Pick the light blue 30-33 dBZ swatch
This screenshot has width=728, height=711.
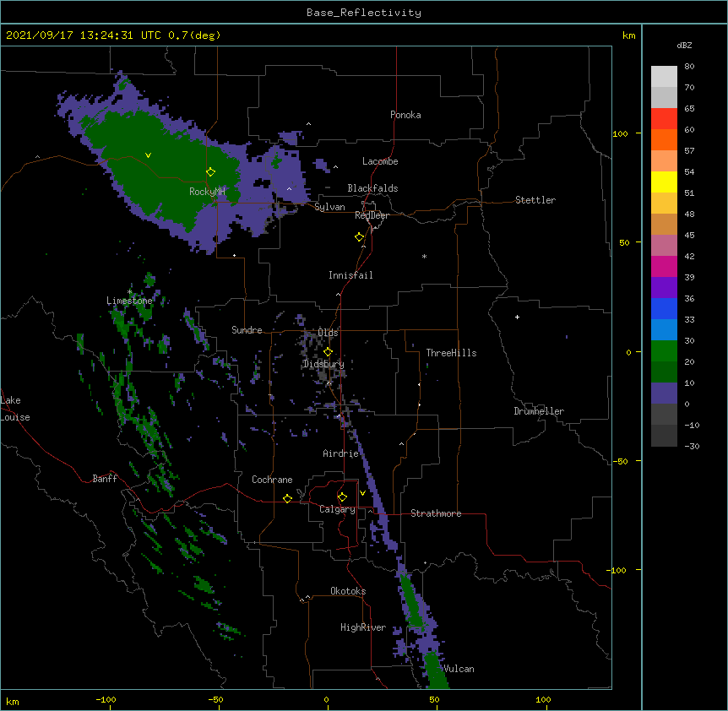pos(664,329)
